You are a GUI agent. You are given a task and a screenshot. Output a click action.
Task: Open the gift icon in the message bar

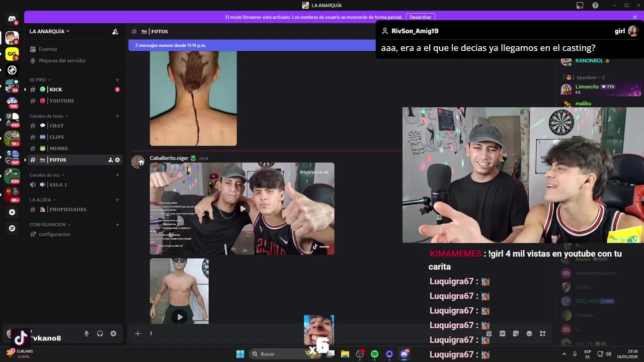[x=489, y=333]
